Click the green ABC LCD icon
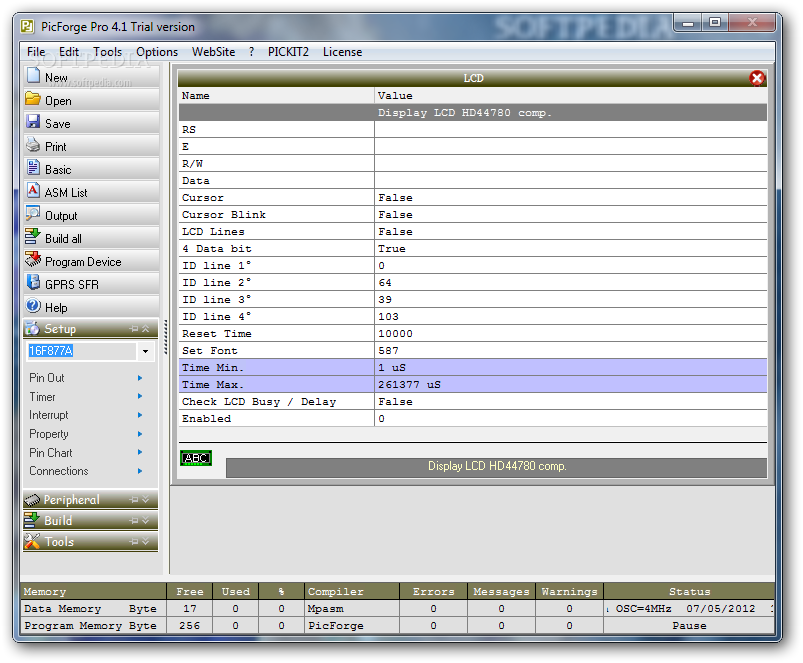Screen dimensions: 803x663 (196, 458)
